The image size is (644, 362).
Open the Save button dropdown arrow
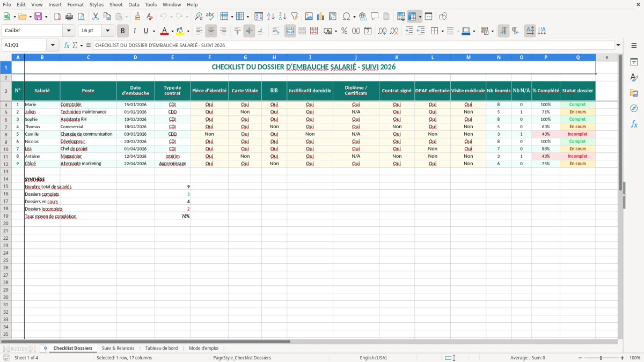(46, 17)
